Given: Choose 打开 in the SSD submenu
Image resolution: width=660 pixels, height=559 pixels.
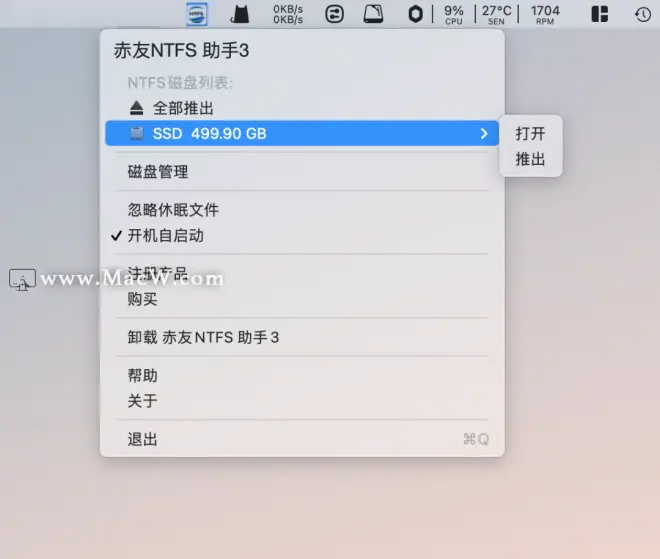Looking at the screenshot, I should [x=530, y=134].
